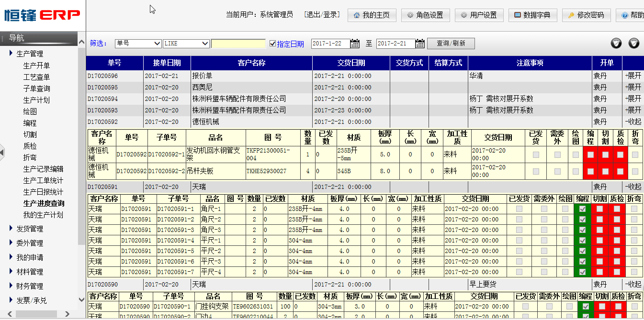This screenshot has width=644, height=320.
Task: Click the left circular arrow icon near top right
Action: tap(617, 43)
